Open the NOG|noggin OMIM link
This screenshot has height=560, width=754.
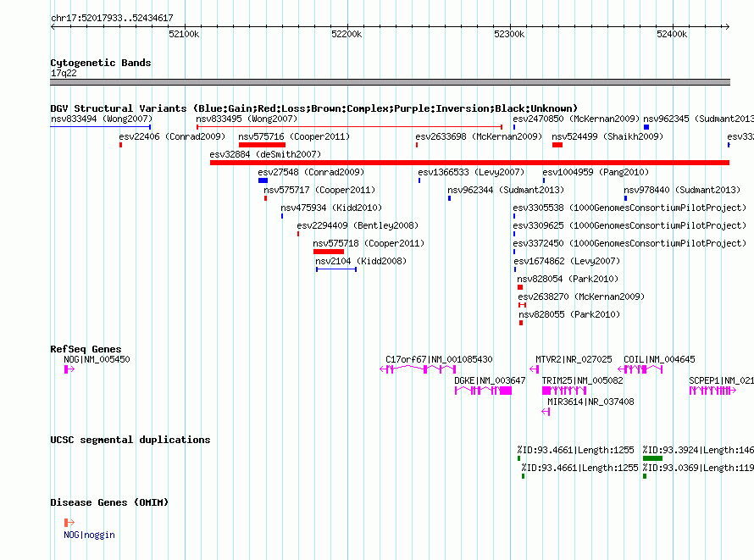pyautogui.click(x=90, y=535)
